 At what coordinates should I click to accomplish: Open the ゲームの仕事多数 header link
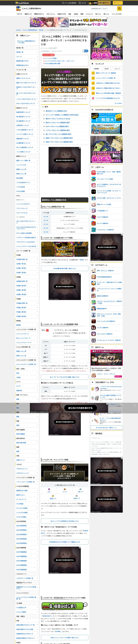coord(69,3)
